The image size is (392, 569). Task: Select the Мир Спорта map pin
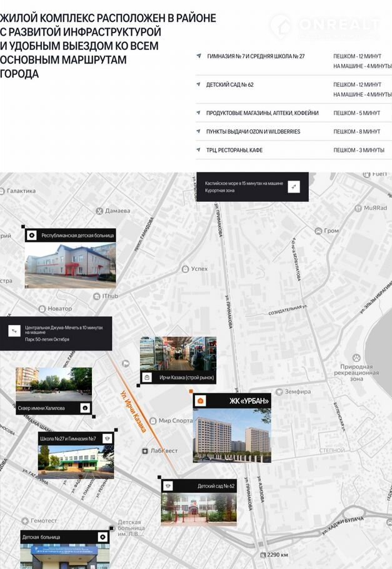tap(153, 421)
